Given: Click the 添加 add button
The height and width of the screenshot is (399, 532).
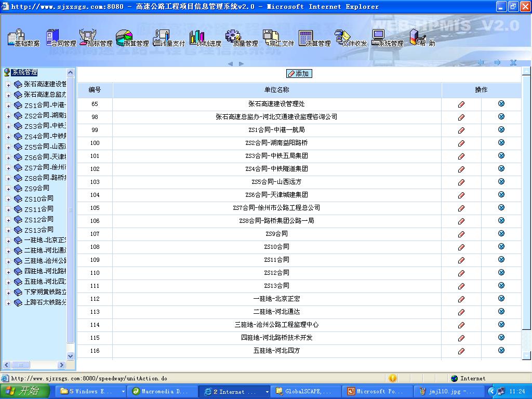Looking at the screenshot, I should click(299, 74).
